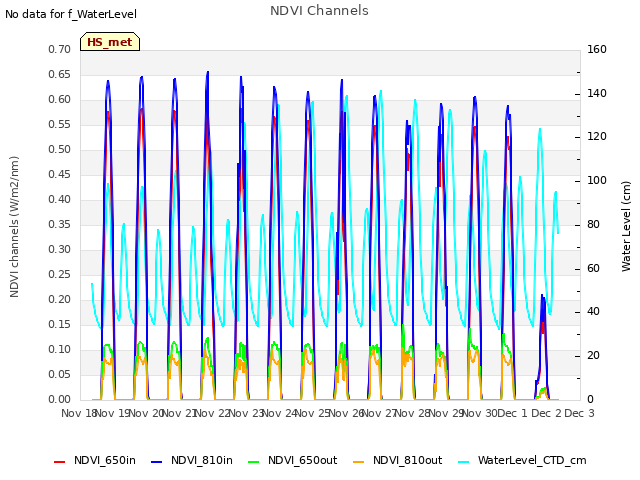Click the 40 water level tick label
The image size is (640, 480).
tap(593, 312)
